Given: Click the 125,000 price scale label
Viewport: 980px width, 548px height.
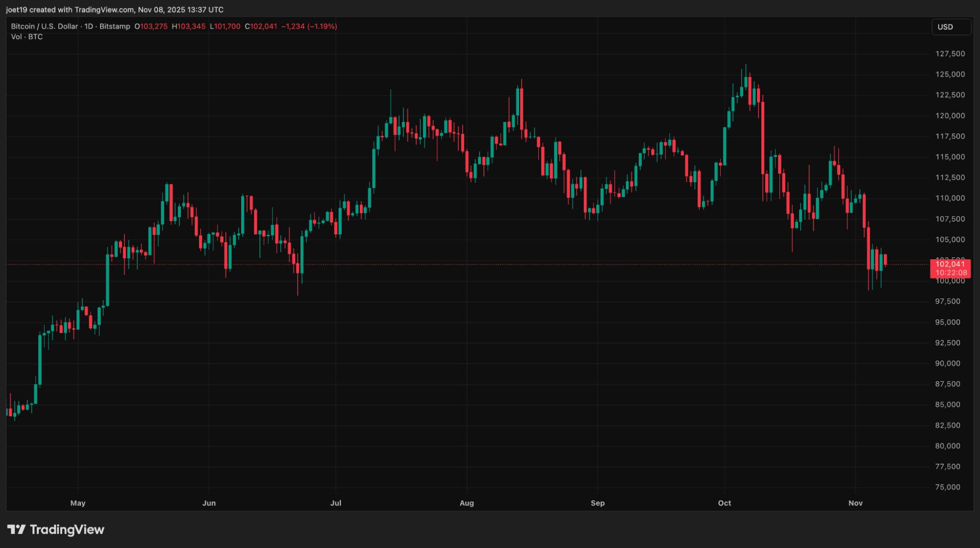Looking at the screenshot, I should pos(950,75).
